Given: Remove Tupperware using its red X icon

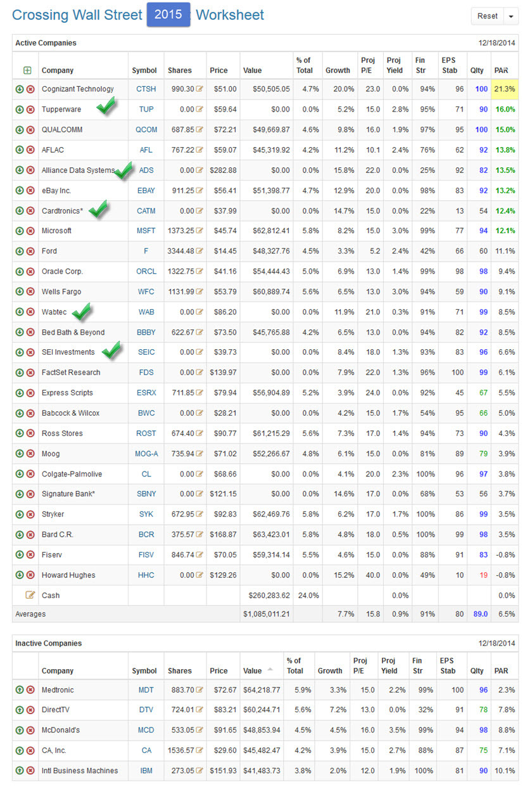Looking at the screenshot, I should pyautogui.click(x=30, y=110).
